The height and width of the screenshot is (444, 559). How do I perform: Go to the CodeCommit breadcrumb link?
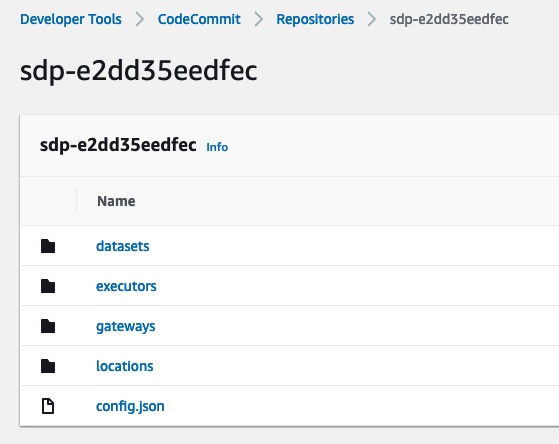click(199, 19)
